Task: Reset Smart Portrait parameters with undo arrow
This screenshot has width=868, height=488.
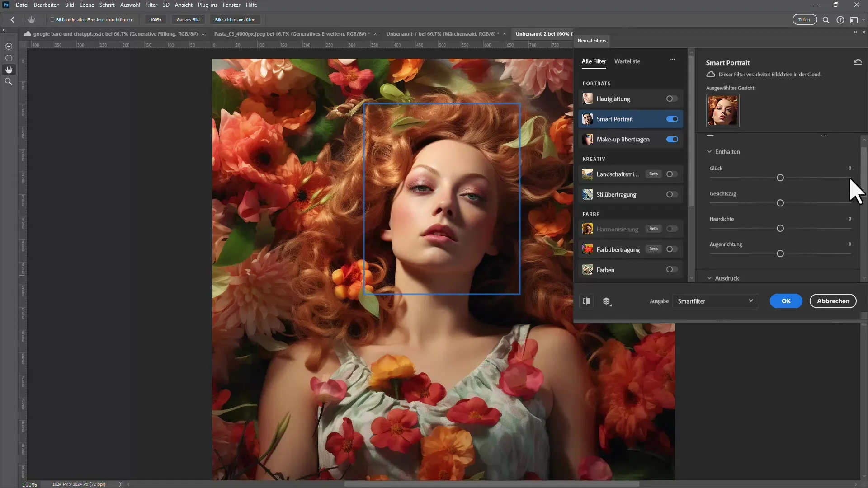Action: [x=858, y=62]
